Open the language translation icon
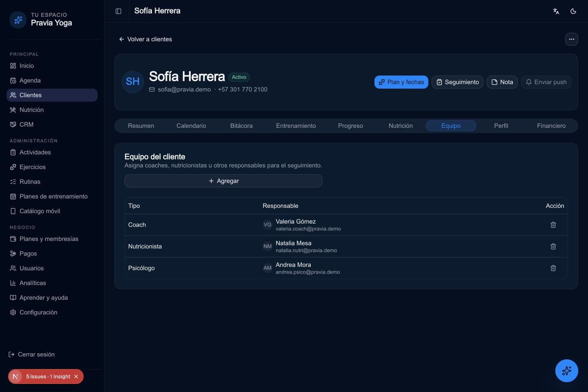588x392 pixels. pyautogui.click(x=556, y=11)
